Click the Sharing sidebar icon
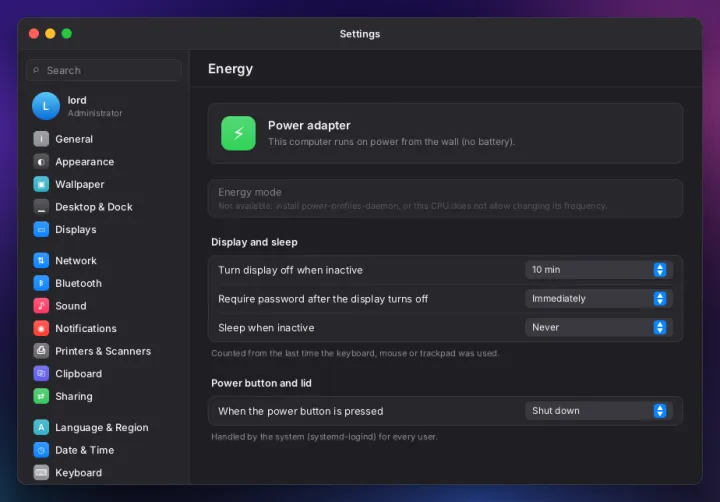Viewport: 720px width, 502px height. point(41,396)
